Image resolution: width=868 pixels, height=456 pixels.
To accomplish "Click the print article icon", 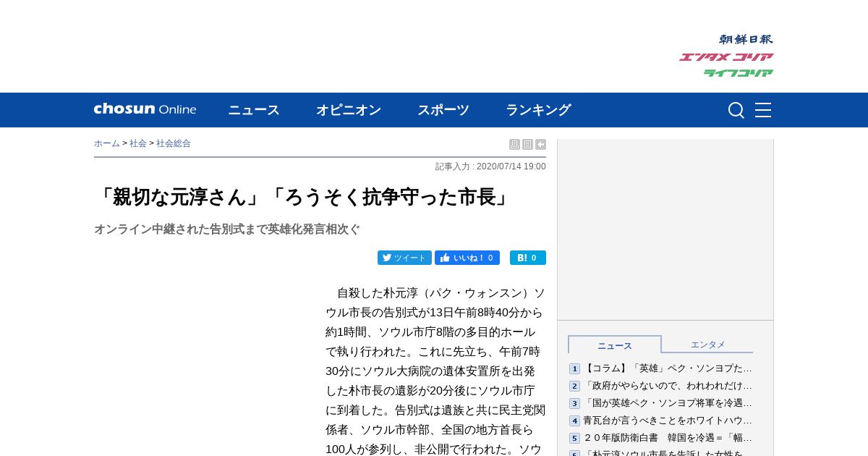I will point(514,144).
